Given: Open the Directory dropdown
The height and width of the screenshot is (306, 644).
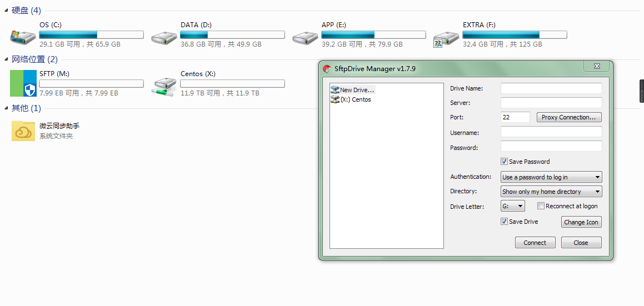Looking at the screenshot, I should pyautogui.click(x=551, y=192).
